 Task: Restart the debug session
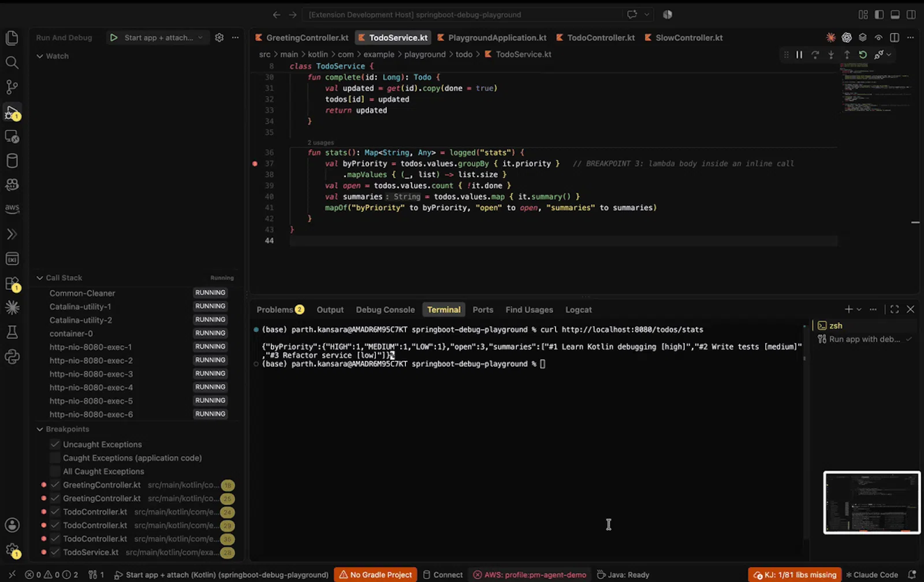[x=863, y=55]
